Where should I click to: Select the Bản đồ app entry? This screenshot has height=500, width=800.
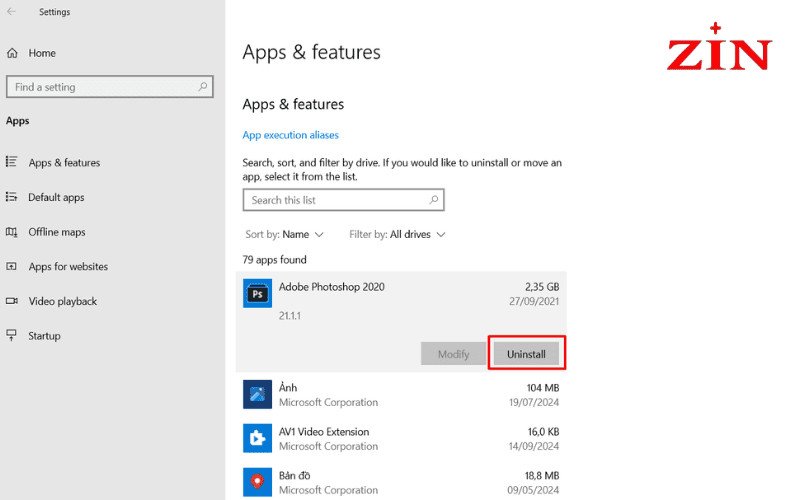pyautogui.click(x=401, y=482)
